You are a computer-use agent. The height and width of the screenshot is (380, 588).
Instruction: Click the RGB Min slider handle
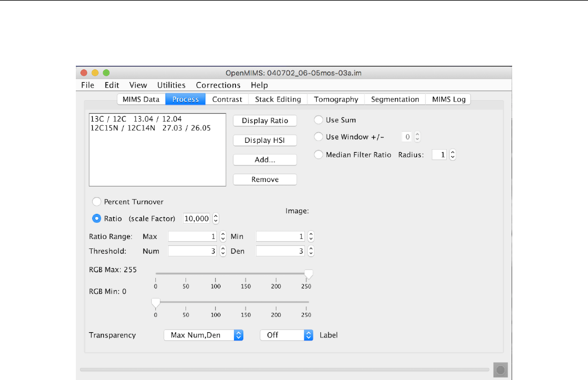point(156,303)
